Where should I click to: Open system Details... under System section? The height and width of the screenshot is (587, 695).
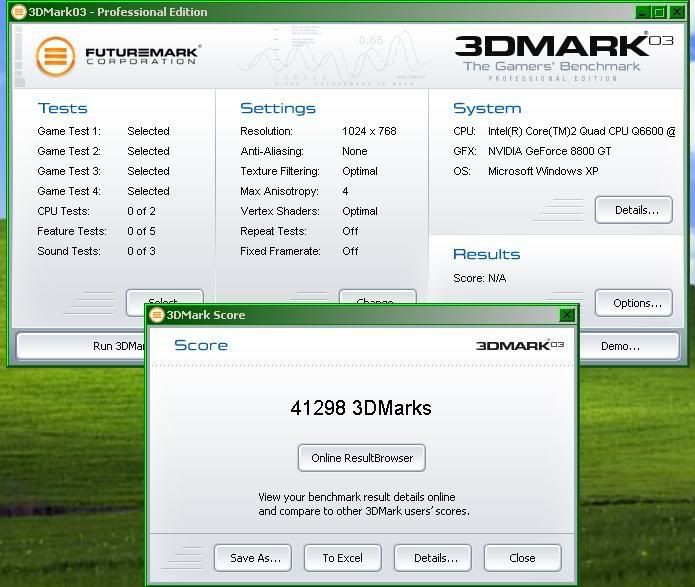tap(634, 210)
